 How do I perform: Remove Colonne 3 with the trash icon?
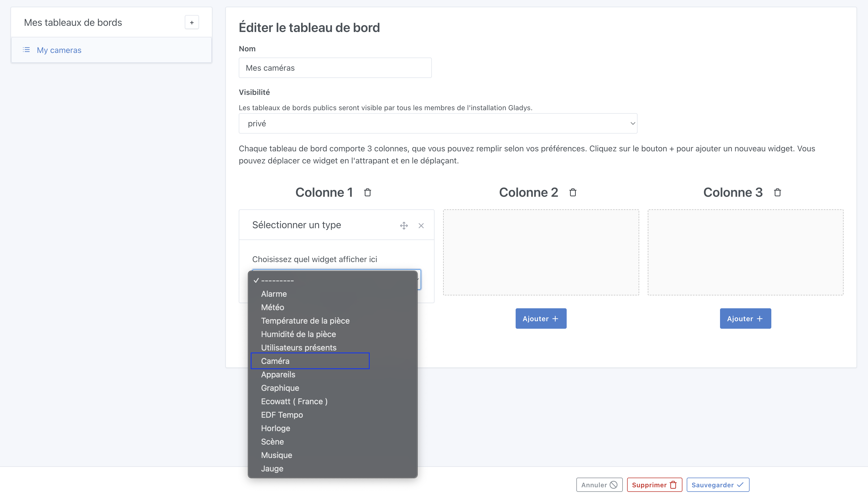click(777, 192)
